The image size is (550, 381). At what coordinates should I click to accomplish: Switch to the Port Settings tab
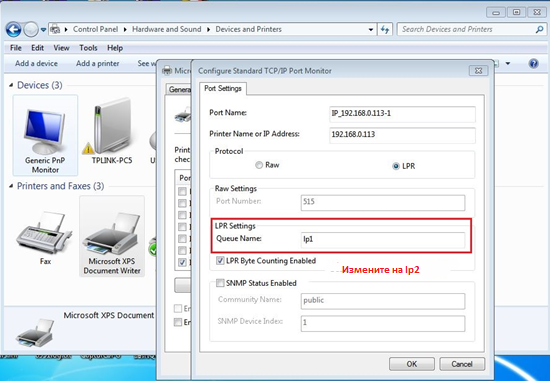point(223,88)
